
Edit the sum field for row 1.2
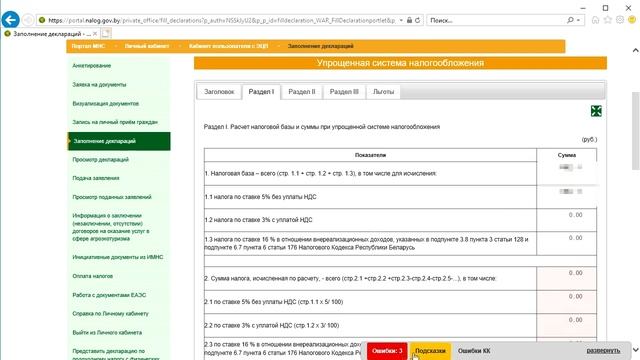567,220
